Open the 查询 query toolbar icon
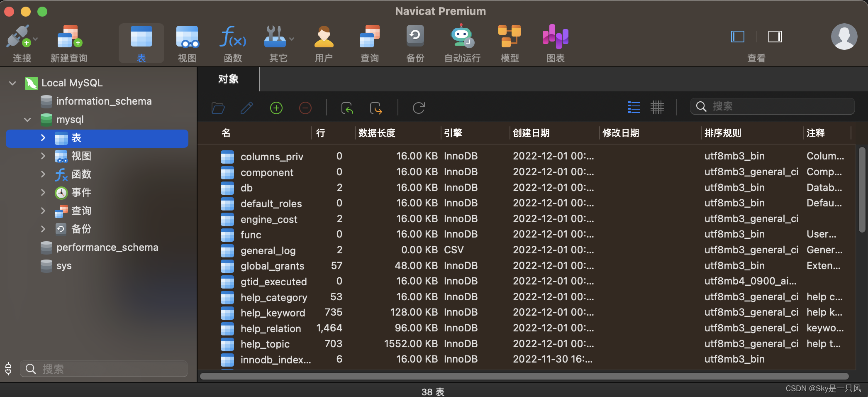The height and width of the screenshot is (397, 868). pyautogui.click(x=369, y=37)
